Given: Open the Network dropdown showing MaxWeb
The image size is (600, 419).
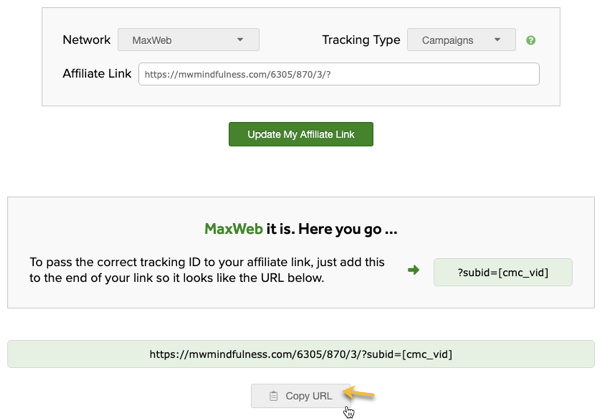Looking at the screenshot, I should click(x=189, y=40).
